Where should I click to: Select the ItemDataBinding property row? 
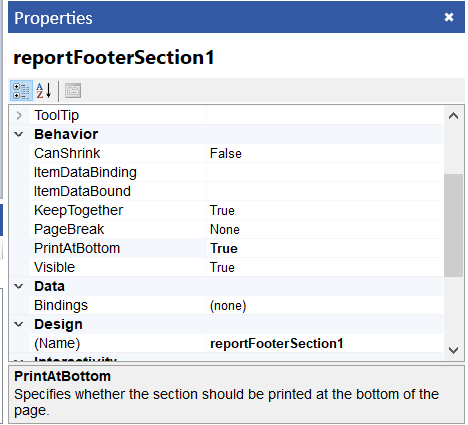[236, 173]
